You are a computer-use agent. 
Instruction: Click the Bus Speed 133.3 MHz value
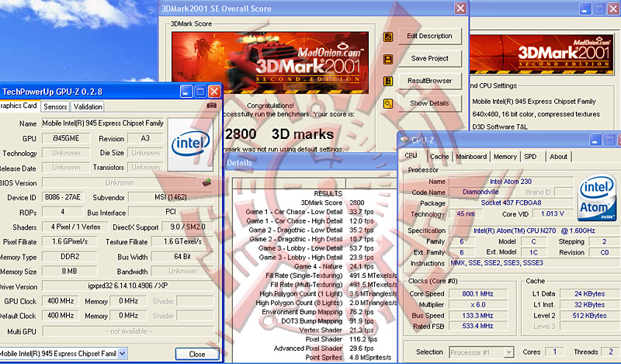[477, 315]
